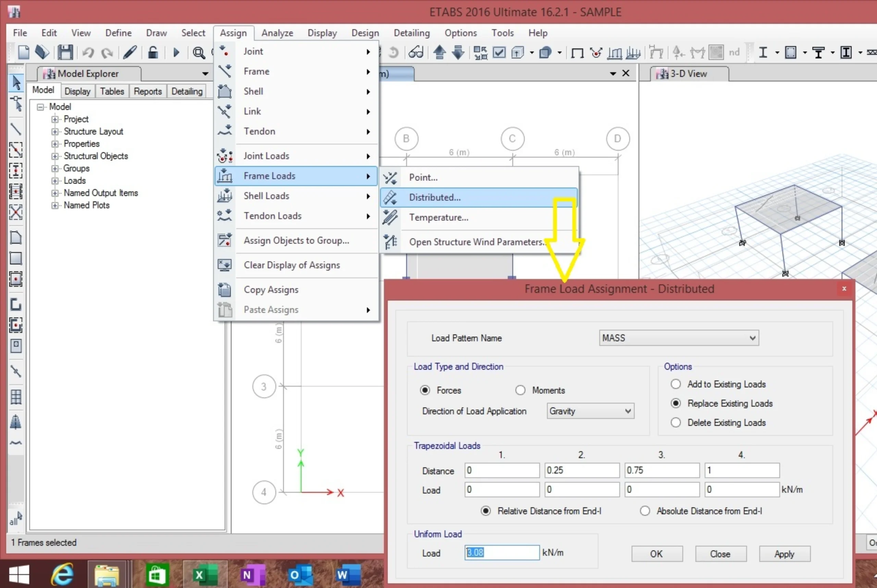Expand the Structure Layout tree node
Screen dimensions: 877x588
point(55,132)
